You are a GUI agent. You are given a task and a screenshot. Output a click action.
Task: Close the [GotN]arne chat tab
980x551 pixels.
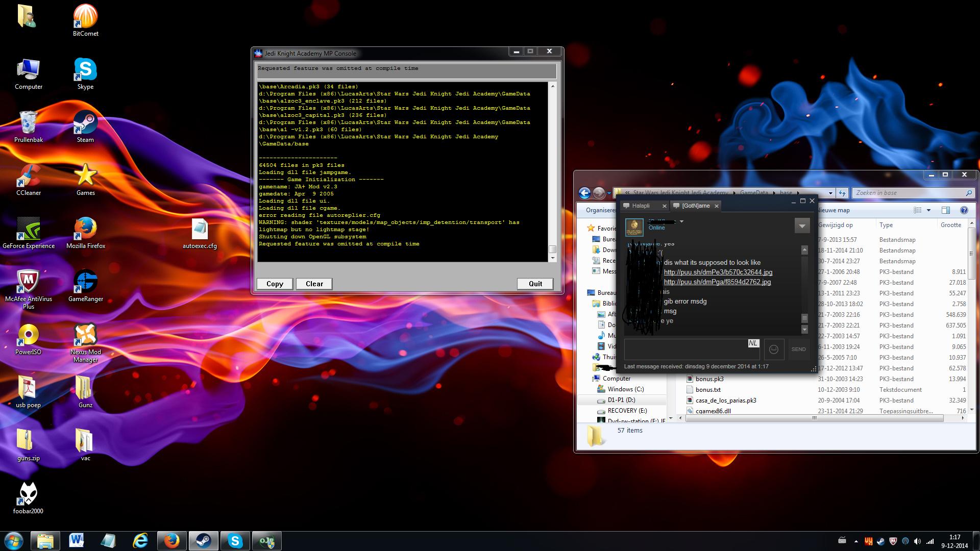[716, 206]
